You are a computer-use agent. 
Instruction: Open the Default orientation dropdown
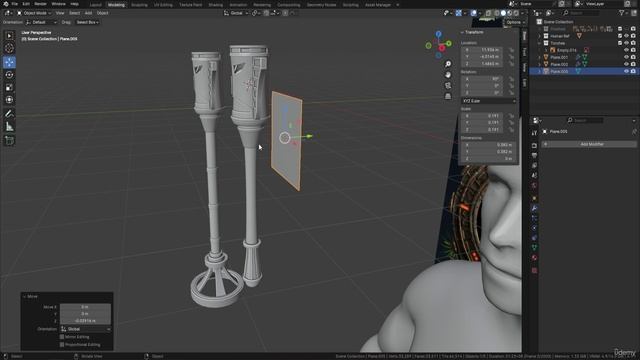pyautogui.click(x=41, y=22)
